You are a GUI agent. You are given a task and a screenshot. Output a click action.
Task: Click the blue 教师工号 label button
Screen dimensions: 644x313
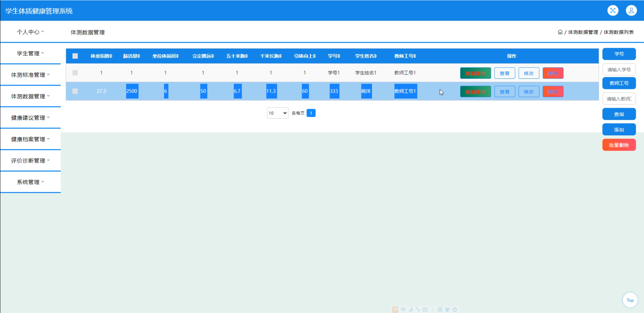619,83
